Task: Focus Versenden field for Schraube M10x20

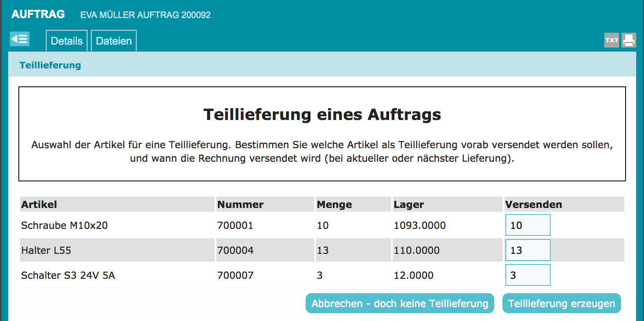Action: pos(528,225)
